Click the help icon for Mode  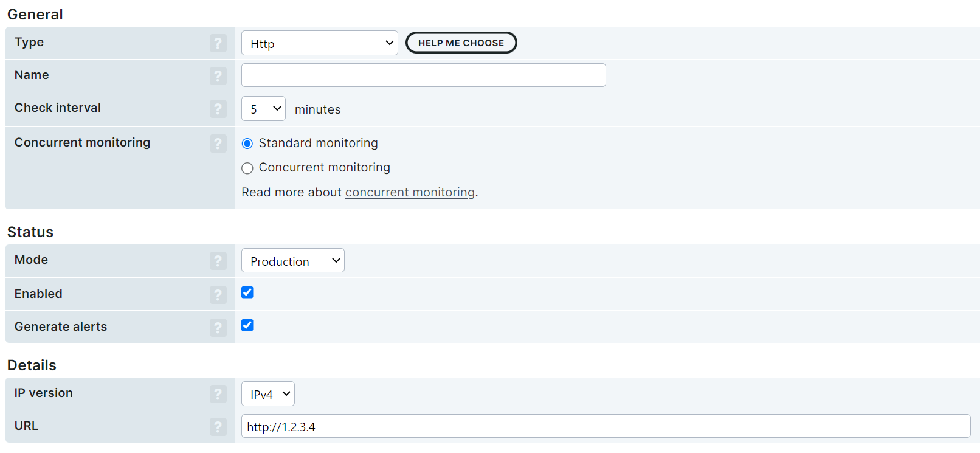pyautogui.click(x=218, y=261)
